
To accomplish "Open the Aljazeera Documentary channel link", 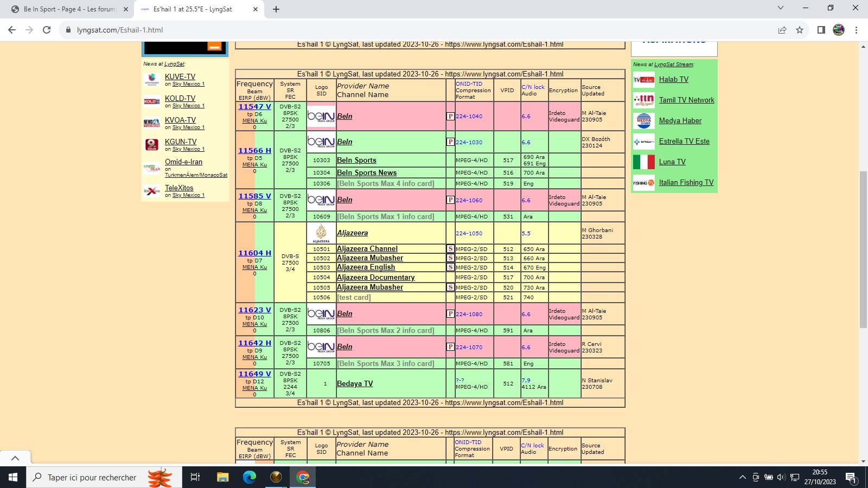I will point(375,278).
